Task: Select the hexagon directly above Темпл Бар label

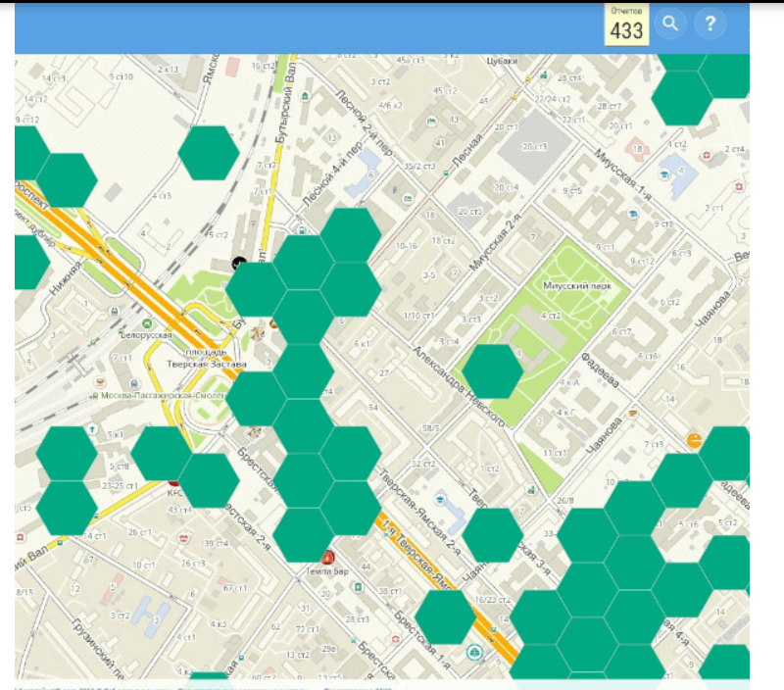Action: (x=303, y=535)
